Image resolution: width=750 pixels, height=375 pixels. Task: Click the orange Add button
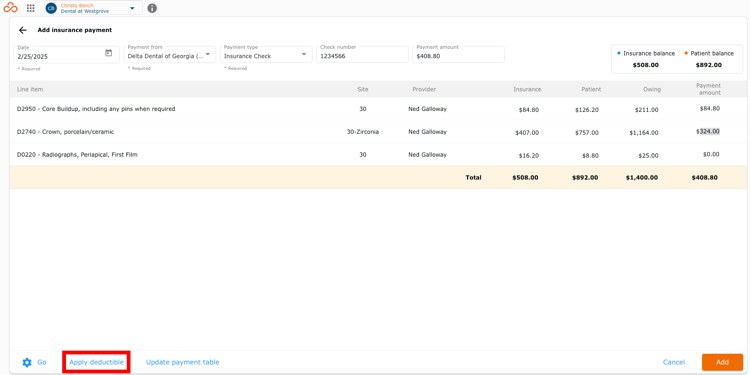[x=722, y=362]
